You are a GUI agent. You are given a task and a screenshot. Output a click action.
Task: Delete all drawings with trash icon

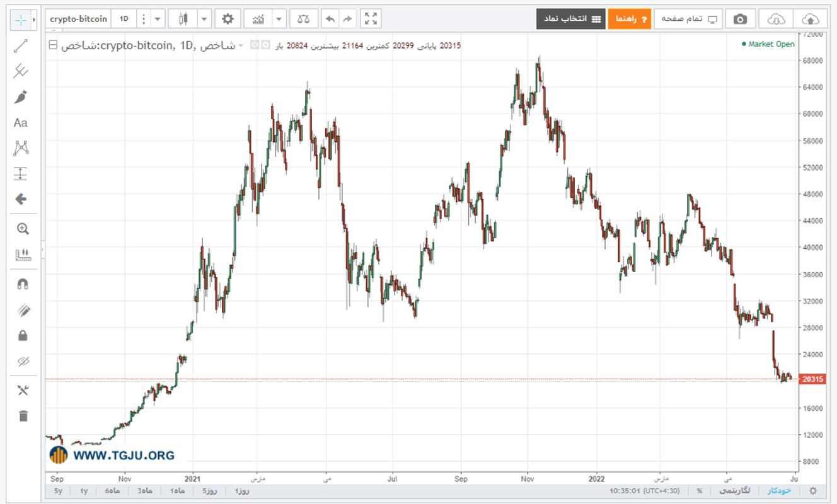[23, 416]
